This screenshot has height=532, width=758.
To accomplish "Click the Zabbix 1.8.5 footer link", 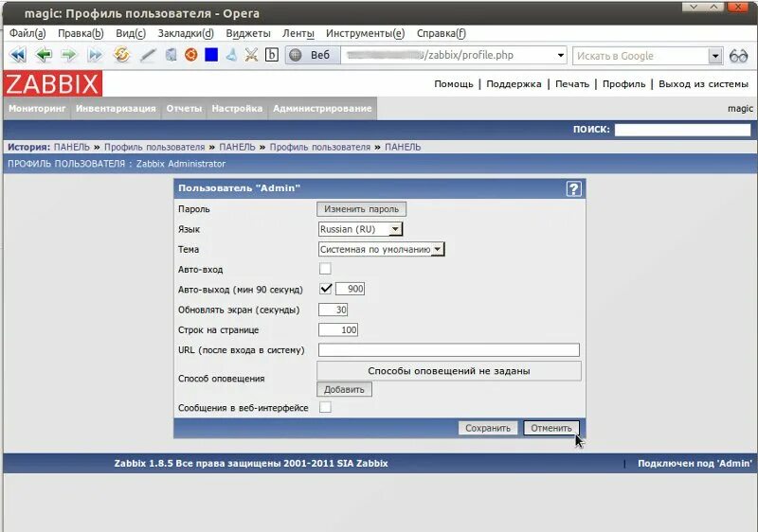I will pos(251,463).
